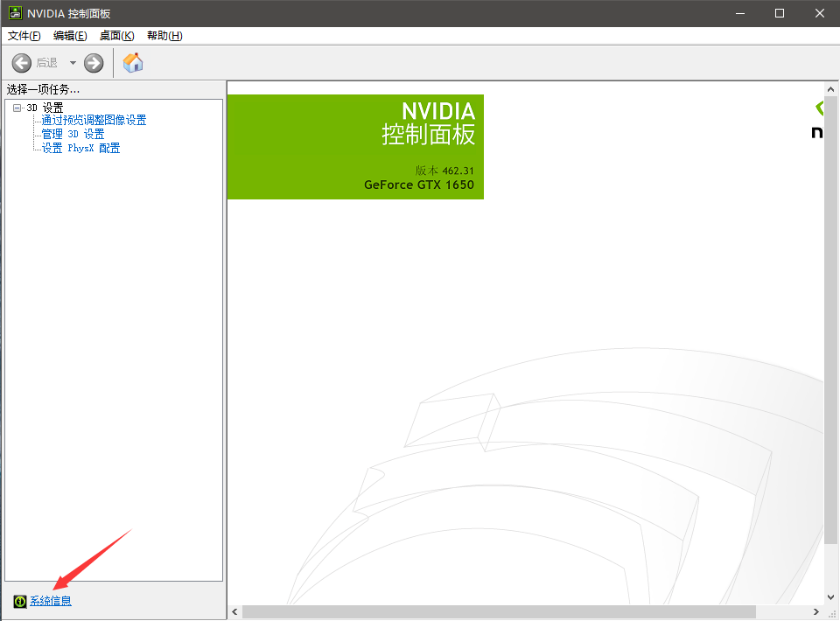Click the Back arrow button
The height and width of the screenshot is (621, 840).
[21, 63]
